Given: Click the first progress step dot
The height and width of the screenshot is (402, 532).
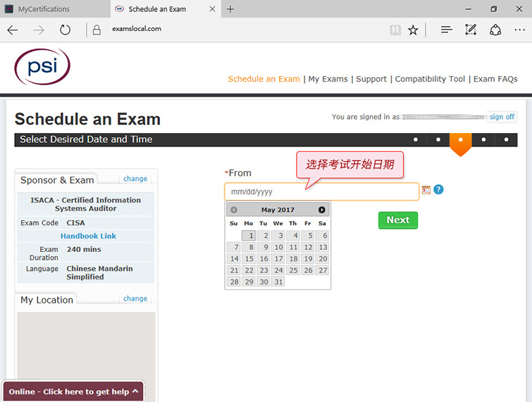Looking at the screenshot, I should (x=416, y=139).
